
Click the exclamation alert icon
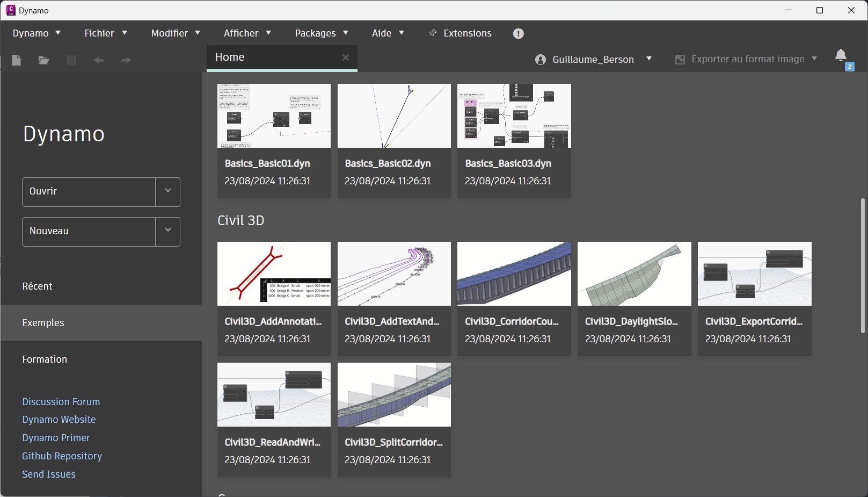pyautogui.click(x=518, y=33)
